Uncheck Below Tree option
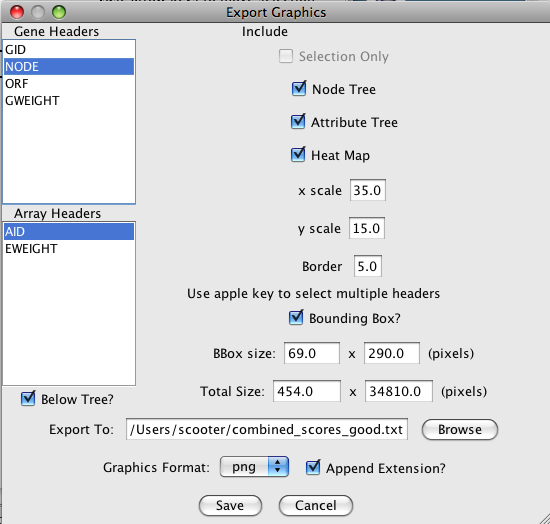 coord(28,399)
